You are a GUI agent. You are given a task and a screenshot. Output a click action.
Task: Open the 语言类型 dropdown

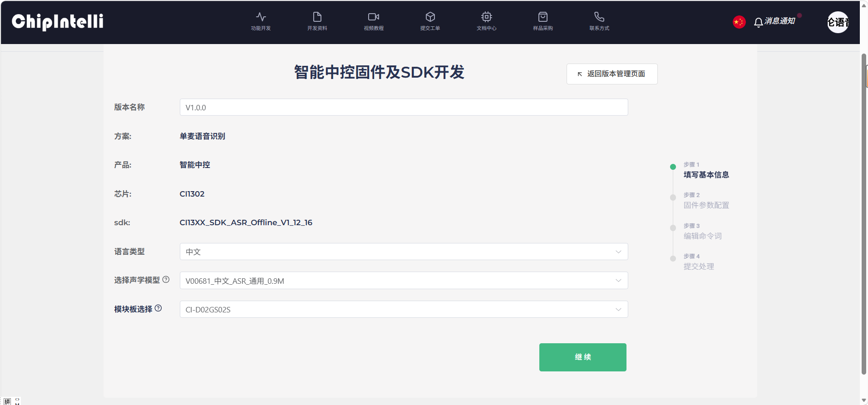(x=404, y=252)
